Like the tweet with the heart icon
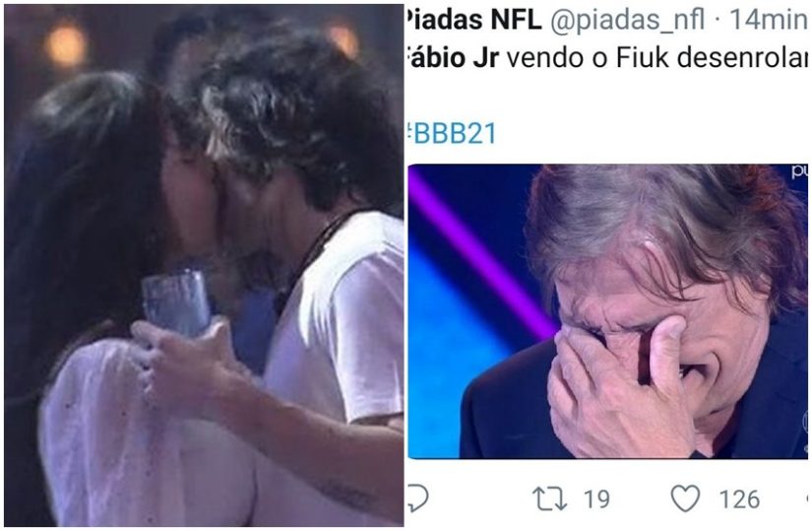This screenshot has height=531, width=812. click(x=686, y=498)
